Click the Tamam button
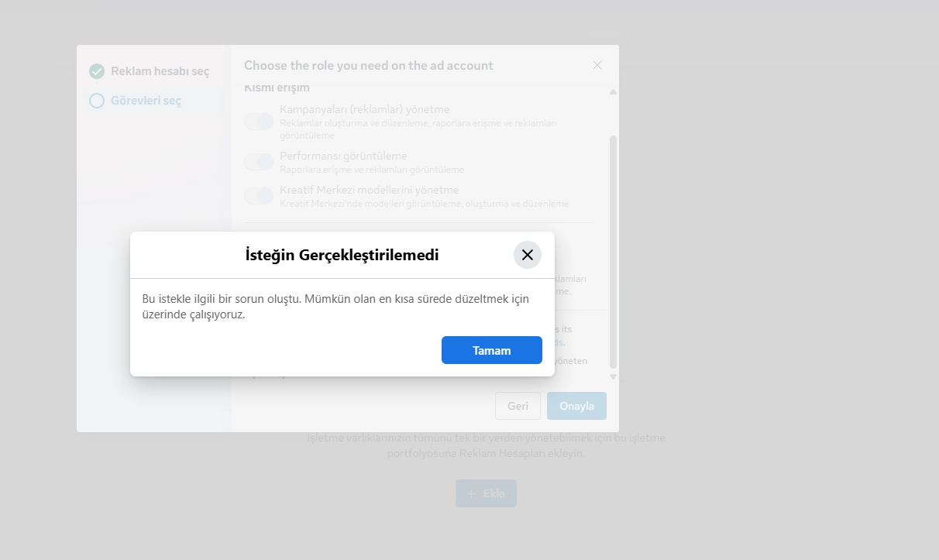939x560 pixels. coord(492,350)
